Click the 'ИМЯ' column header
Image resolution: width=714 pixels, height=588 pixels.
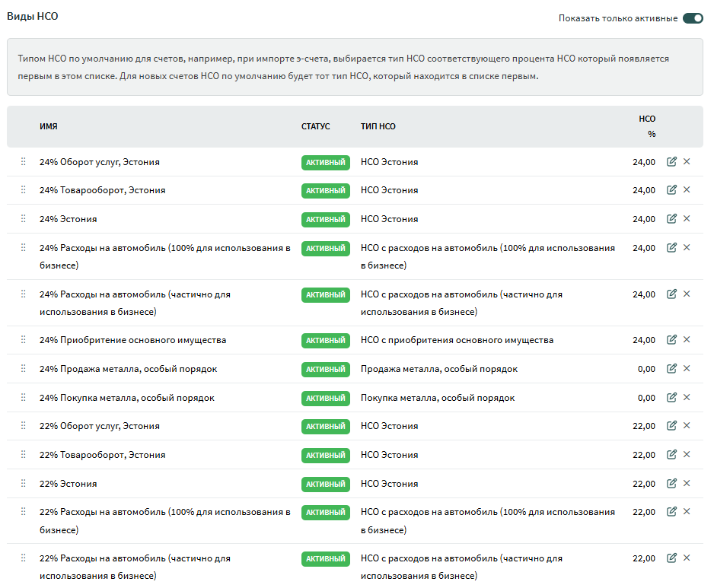(49, 126)
